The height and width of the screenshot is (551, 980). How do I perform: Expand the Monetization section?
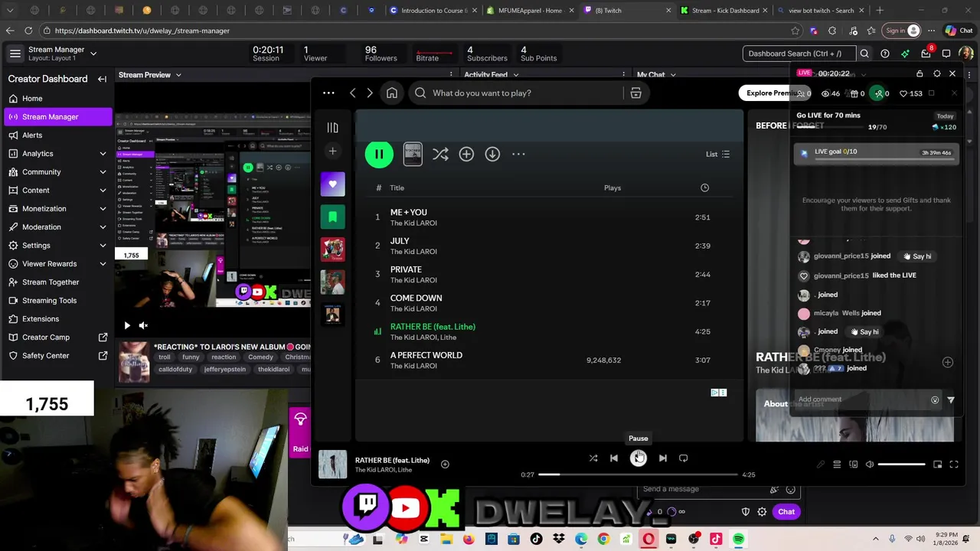[x=57, y=209]
